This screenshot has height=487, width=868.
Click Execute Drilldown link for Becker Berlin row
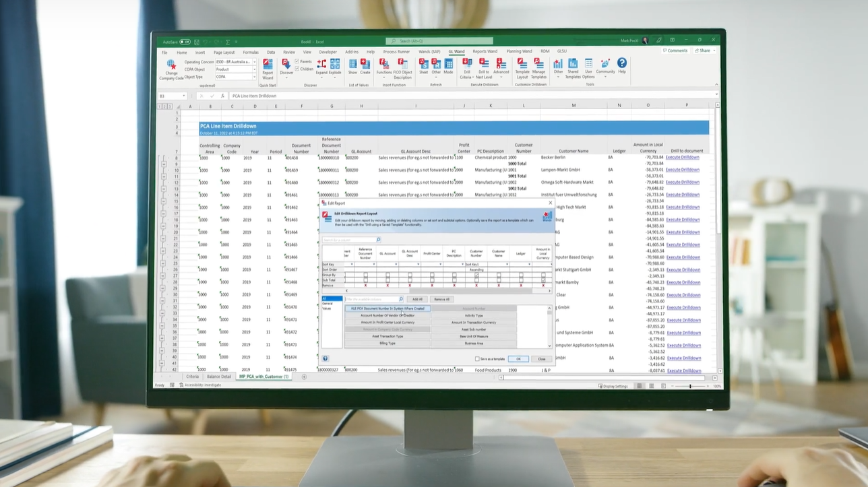pyautogui.click(x=683, y=158)
